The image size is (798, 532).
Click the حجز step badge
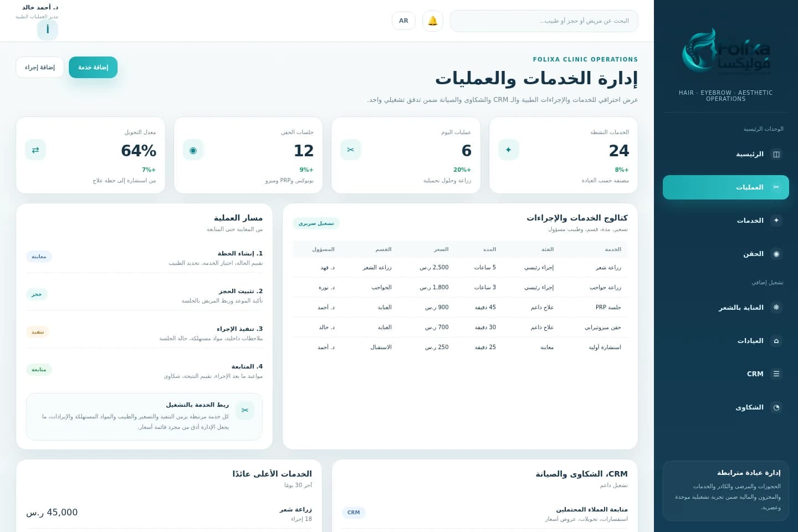coord(37,294)
